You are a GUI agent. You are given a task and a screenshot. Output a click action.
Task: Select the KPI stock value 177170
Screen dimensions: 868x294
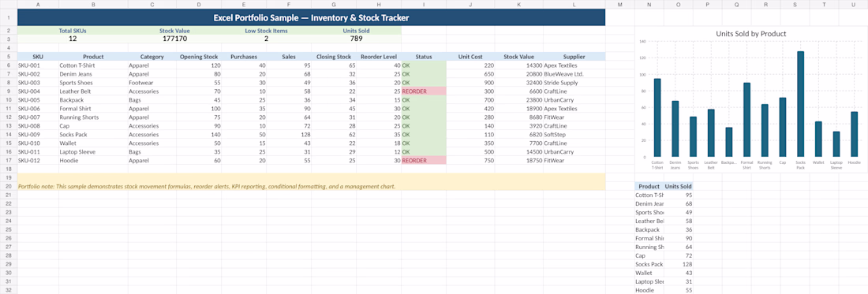point(174,39)
